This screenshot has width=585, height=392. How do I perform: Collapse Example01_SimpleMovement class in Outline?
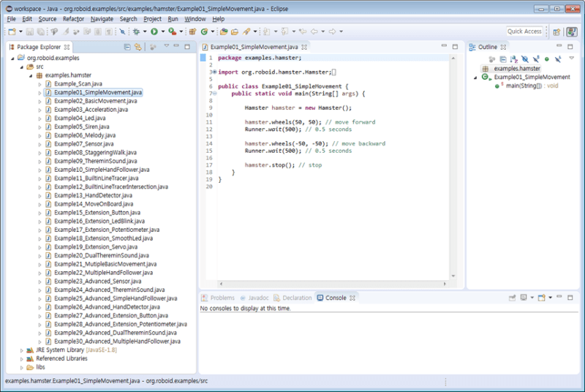click(x=475, y=78)
